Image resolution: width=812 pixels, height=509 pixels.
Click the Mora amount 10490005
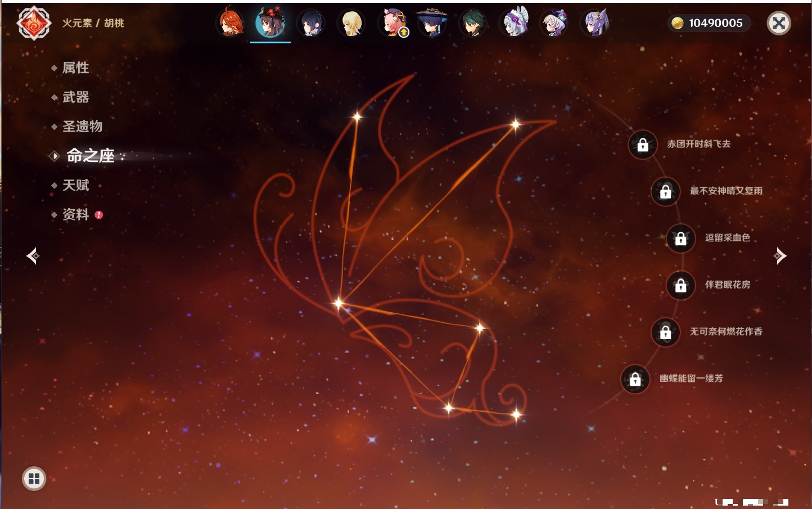pyautogui.click(x=716, y=23)
